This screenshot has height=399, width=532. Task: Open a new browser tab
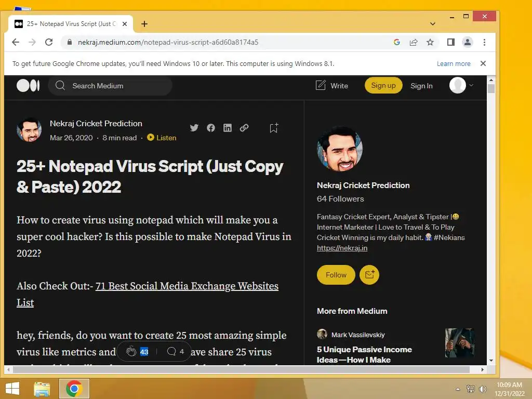pyautogui.click(x=144, y=24)
